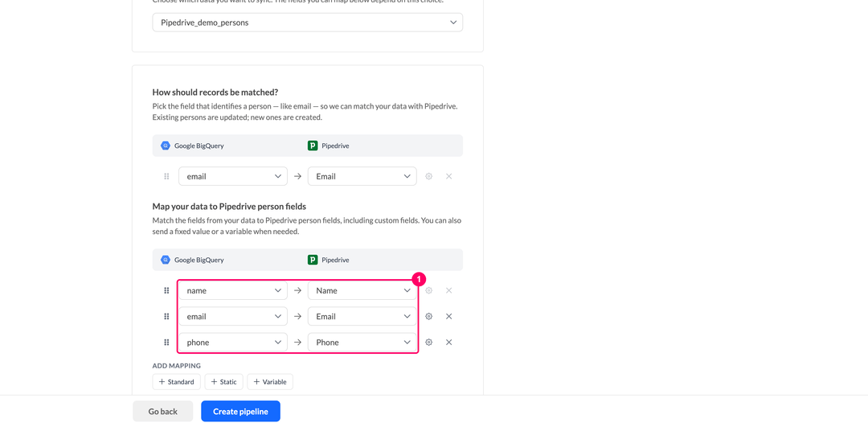Click the pink annotation marker 1
Viewport: 868px width, 427px height.
(x=419, y=278)
